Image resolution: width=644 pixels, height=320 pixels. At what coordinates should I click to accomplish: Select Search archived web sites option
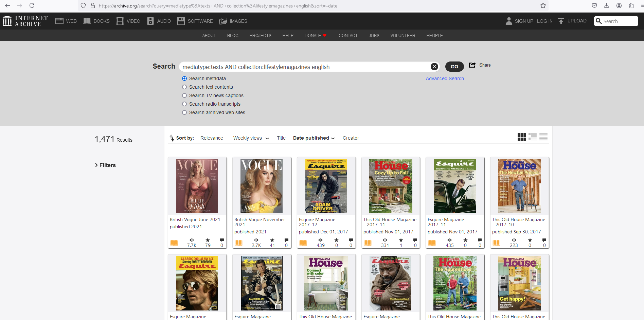(184, 112)
